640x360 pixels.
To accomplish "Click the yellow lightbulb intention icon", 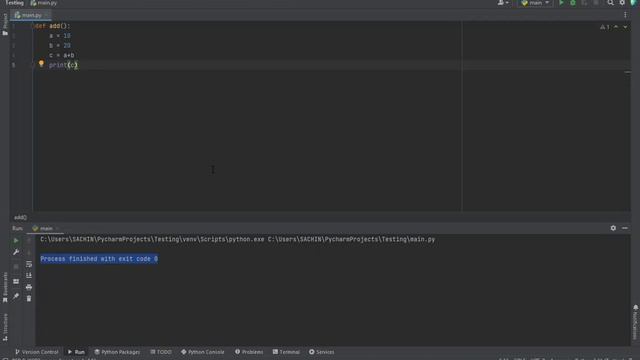I will tap(41, 63).
